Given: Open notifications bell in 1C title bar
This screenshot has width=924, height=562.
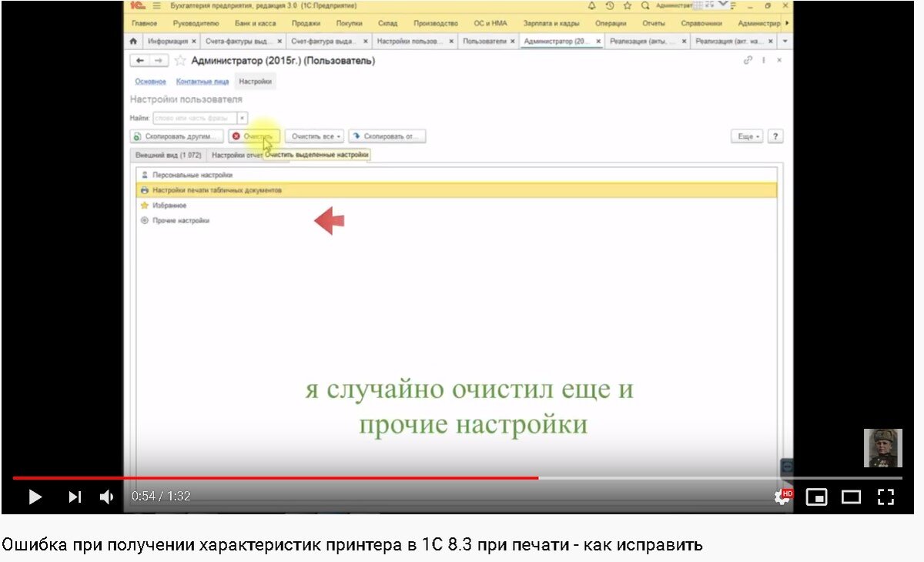Looking at the screenshot, I should pyautogui.click(x=591, y=5).
